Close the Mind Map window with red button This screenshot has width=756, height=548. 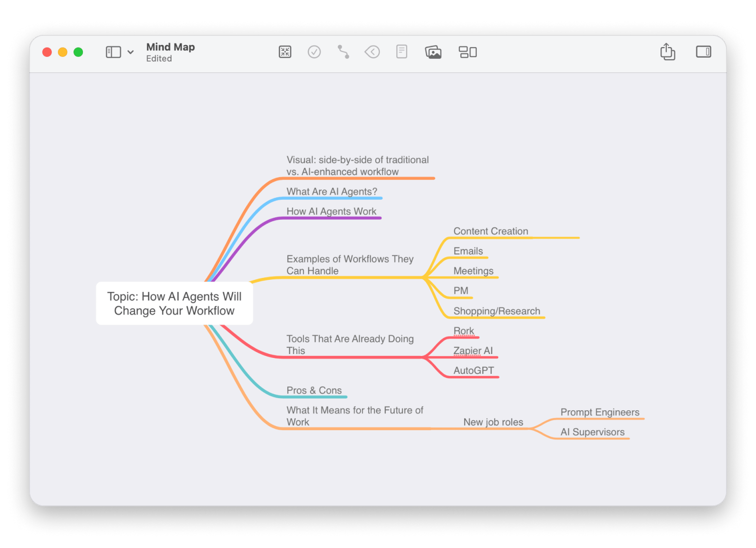tap(47, 52)
